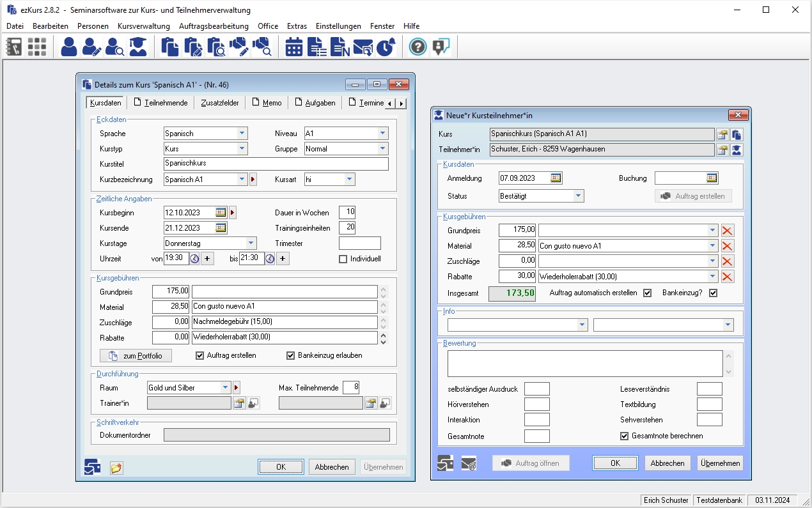Expand the Sprache dropdown
Screen dimensions: 812x508
242,134
